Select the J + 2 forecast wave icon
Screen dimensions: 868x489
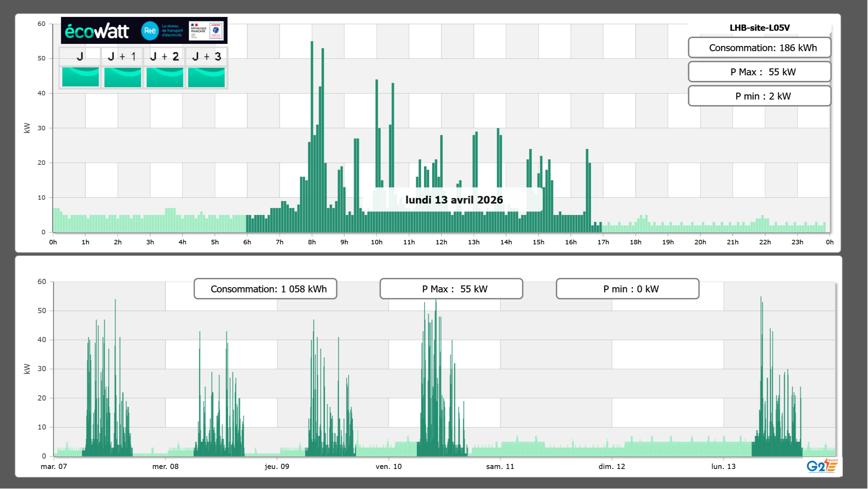click(165, 77)
